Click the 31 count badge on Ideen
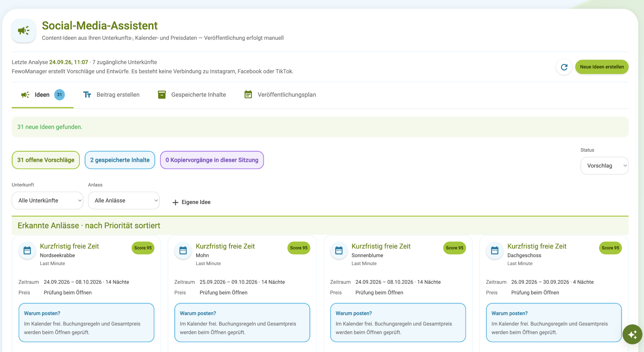 [59, 95]
